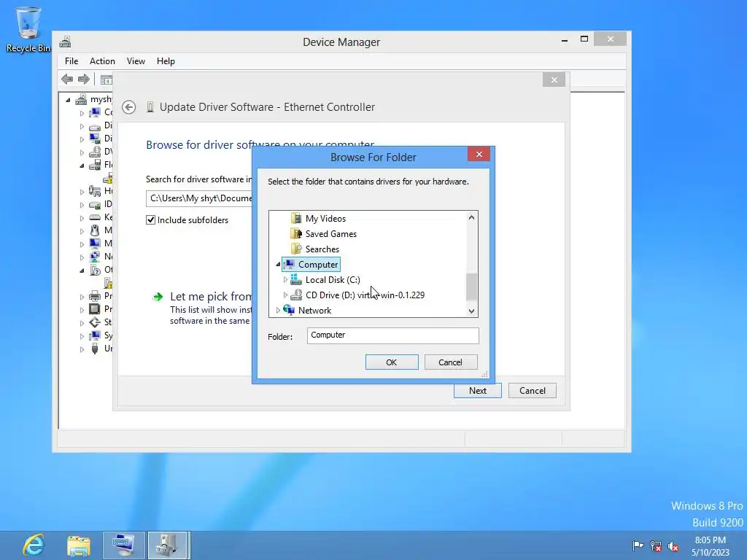Collapse the Fl device category in Device Manager

[82, 166]
